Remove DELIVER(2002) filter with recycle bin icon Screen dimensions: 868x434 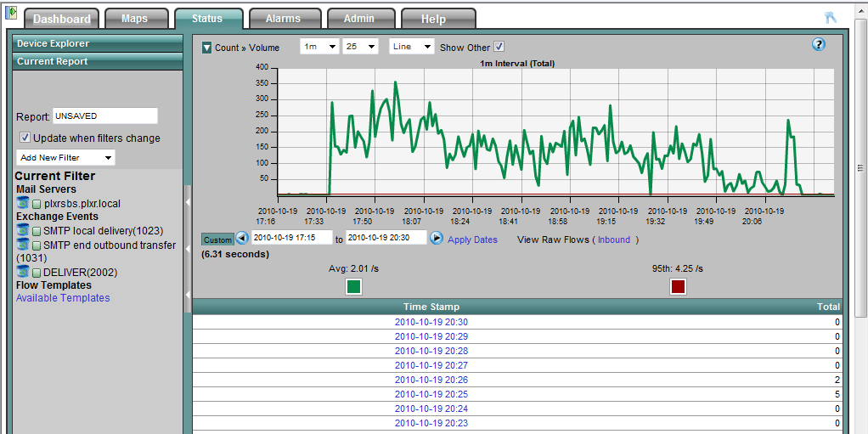[x=23, y=271]
